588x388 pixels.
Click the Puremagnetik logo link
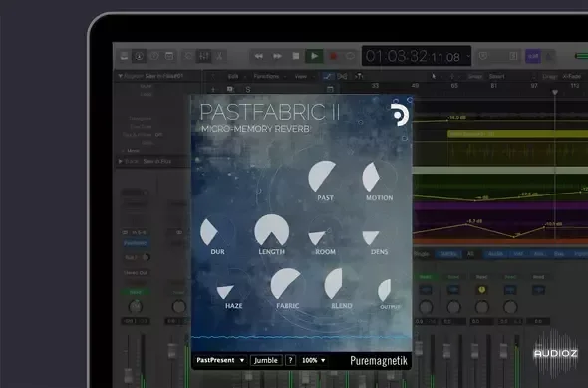pyautogui.click(x=379, y=361)
